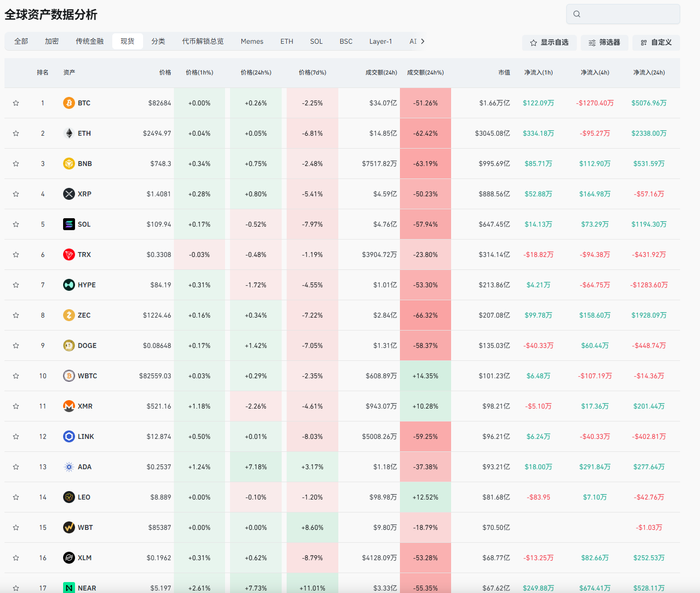The width and height of the screenshot is (700, 593).
Task: Click NEAR asset name in row 17
Action: 87,588
